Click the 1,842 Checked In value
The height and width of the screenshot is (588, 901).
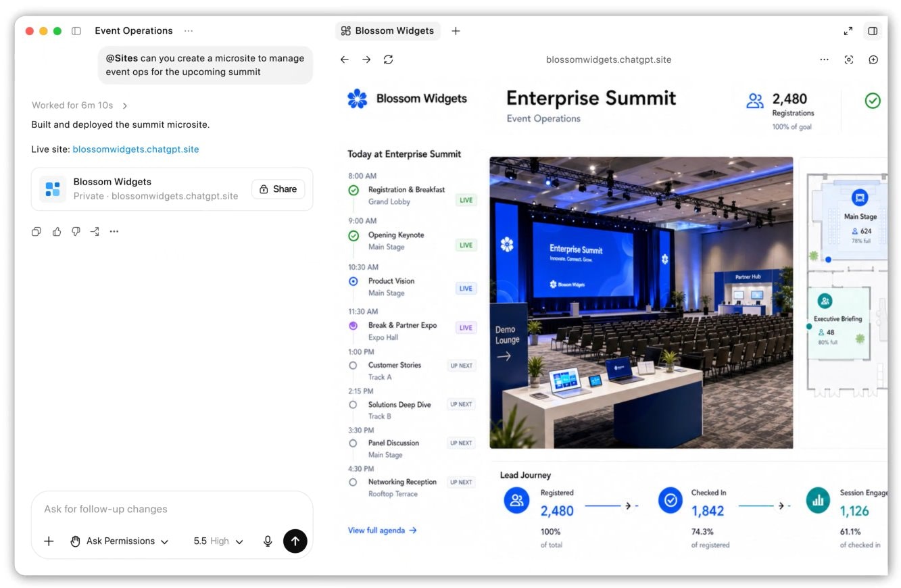708,512
